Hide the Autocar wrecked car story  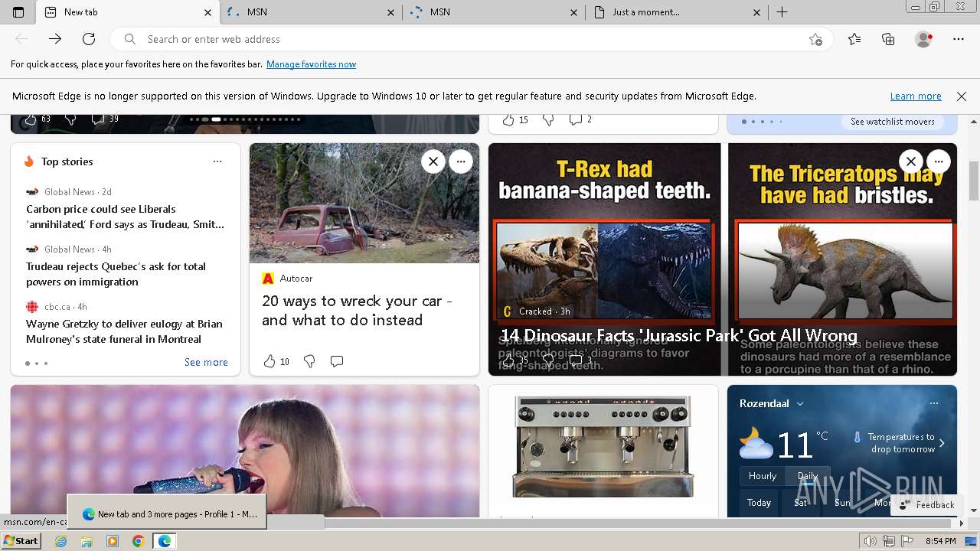433,161
